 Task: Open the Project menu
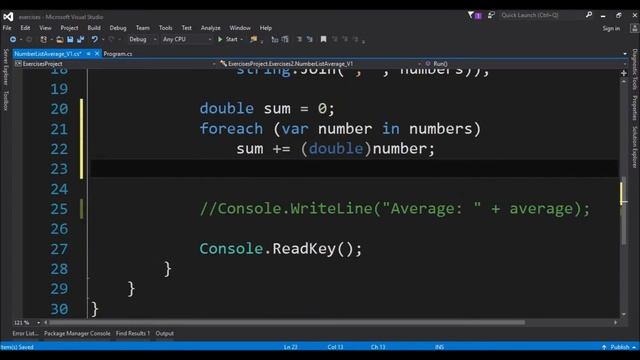pos(69,28)
